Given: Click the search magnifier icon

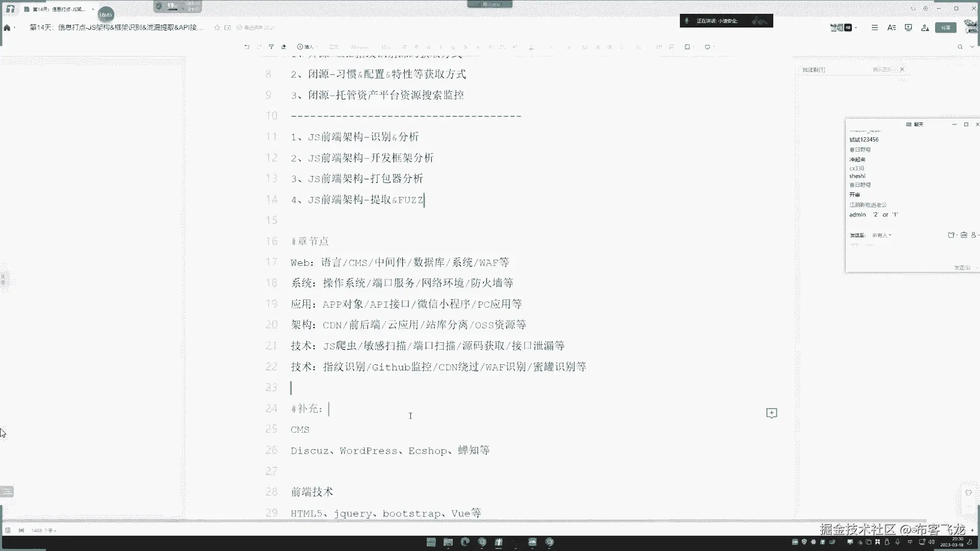Looking at the screenshot, I should 960,46.
